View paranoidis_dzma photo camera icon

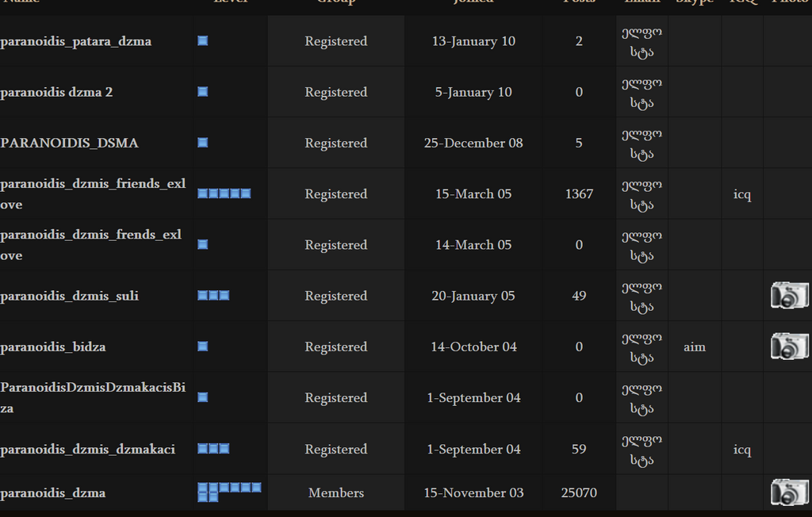point(789,492)
